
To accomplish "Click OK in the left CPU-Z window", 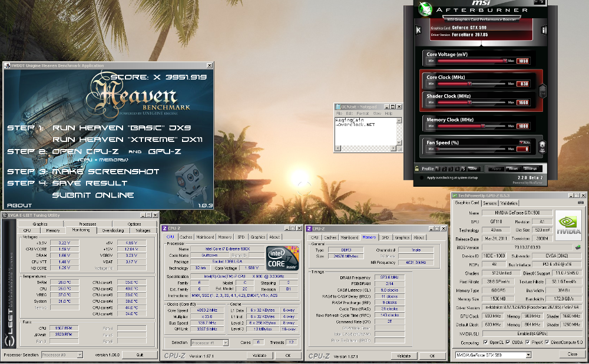I will tap(288, 355).
